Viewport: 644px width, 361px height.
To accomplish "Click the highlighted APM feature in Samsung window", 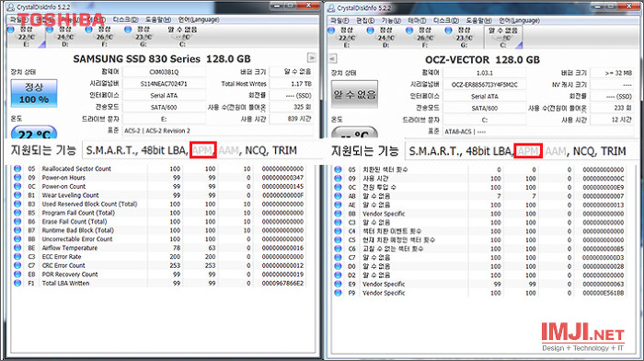I will click(203, 150).
